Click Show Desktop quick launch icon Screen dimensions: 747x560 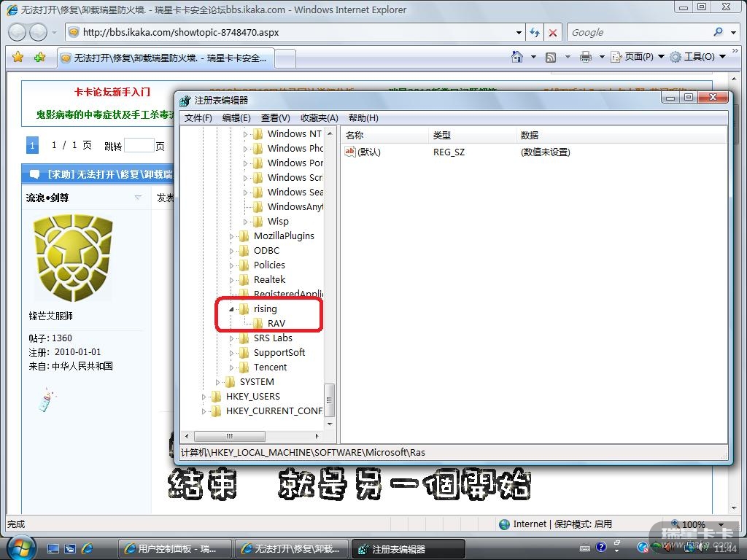53,548
